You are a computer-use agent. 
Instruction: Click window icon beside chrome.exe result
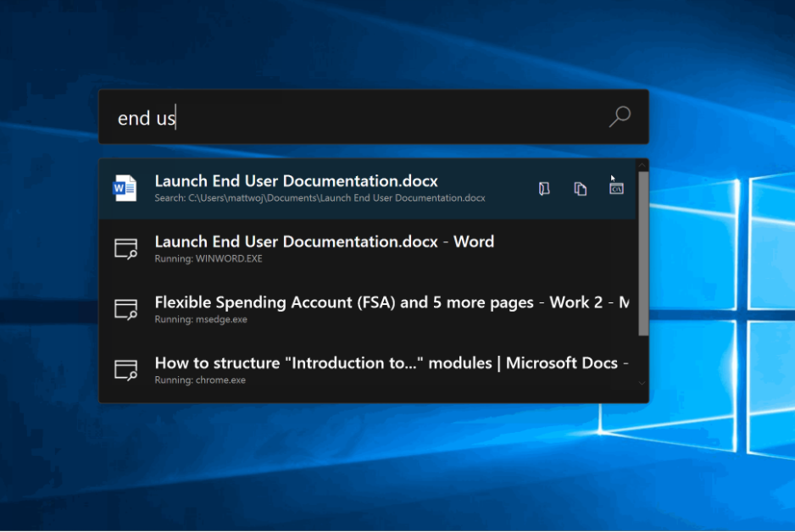pyautogui.click(x=125, y=370)
